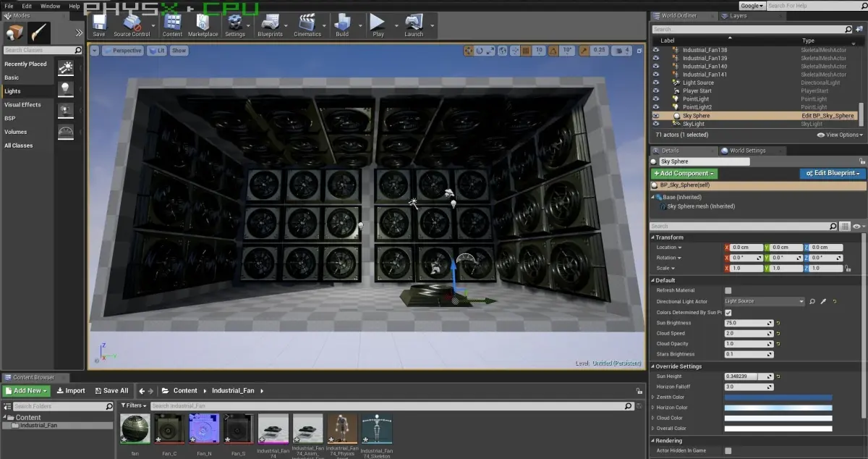The image size is (868, 459).
Task: Click the Blueprints toolbar icon
Action: click(x=271, y=22)
